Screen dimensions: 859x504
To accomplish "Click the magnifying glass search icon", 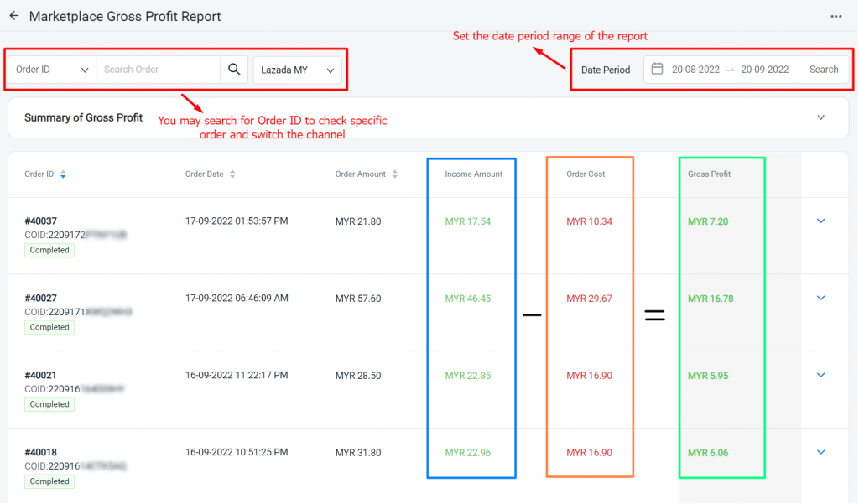I will (234, 70).
